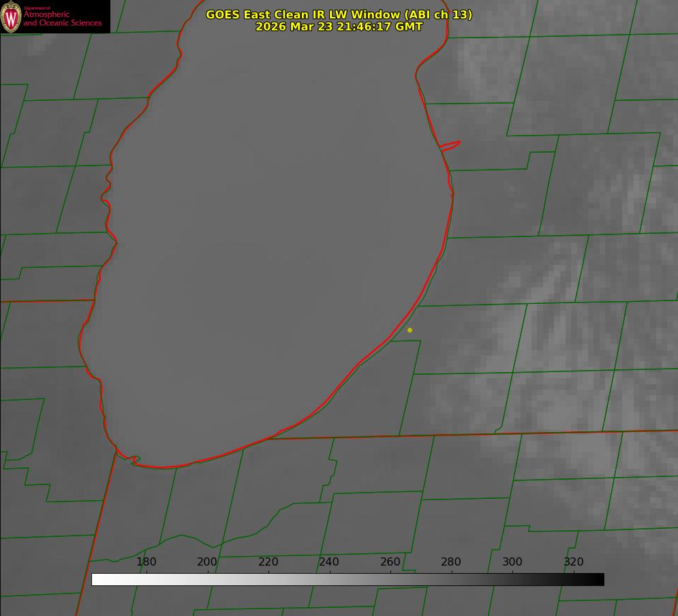Click the colorbar label '320'
Viewport: 678px width, 616px height.
574,561
